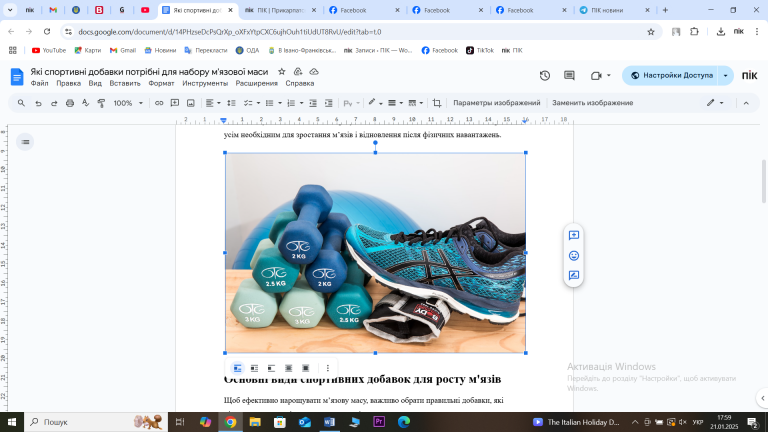Open border weight dropdown
Image resolution: width=768 pixels, height=432 pixels.
tap(395, 103)
